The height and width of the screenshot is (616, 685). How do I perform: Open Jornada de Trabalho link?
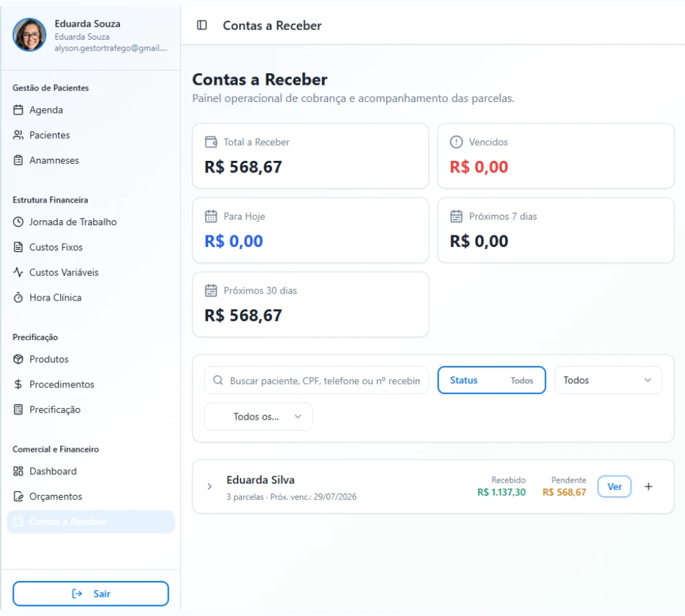[90, 222]
